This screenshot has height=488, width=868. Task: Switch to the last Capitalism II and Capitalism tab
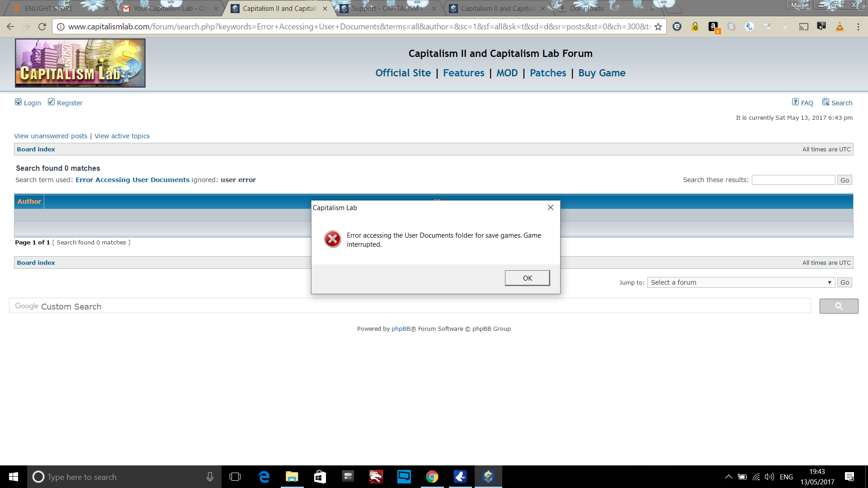click(497, 8)
